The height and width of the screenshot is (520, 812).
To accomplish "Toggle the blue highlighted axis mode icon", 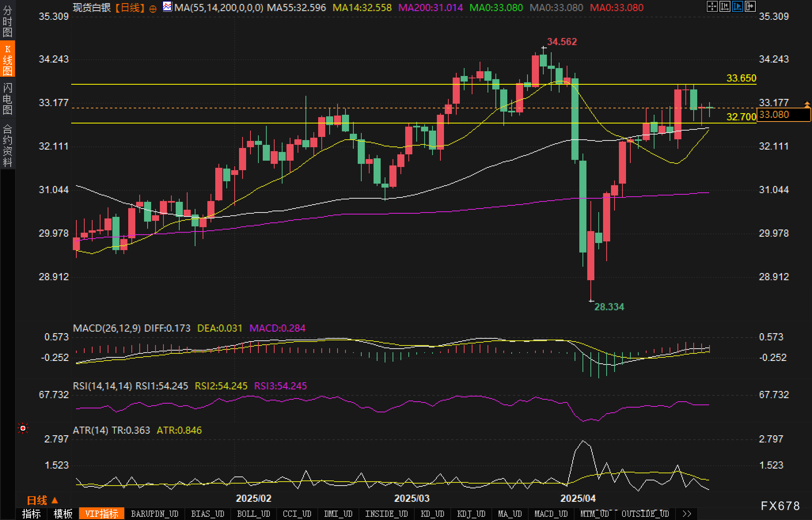I will pos(737,6).
